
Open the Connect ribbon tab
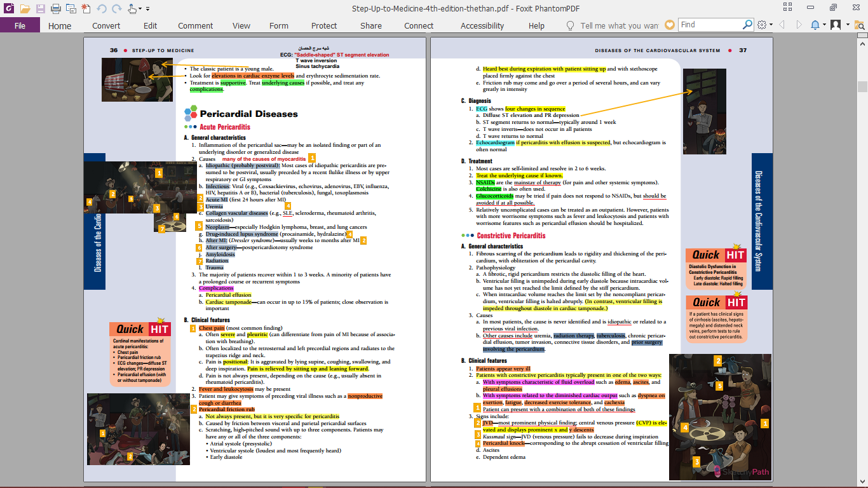419,25
